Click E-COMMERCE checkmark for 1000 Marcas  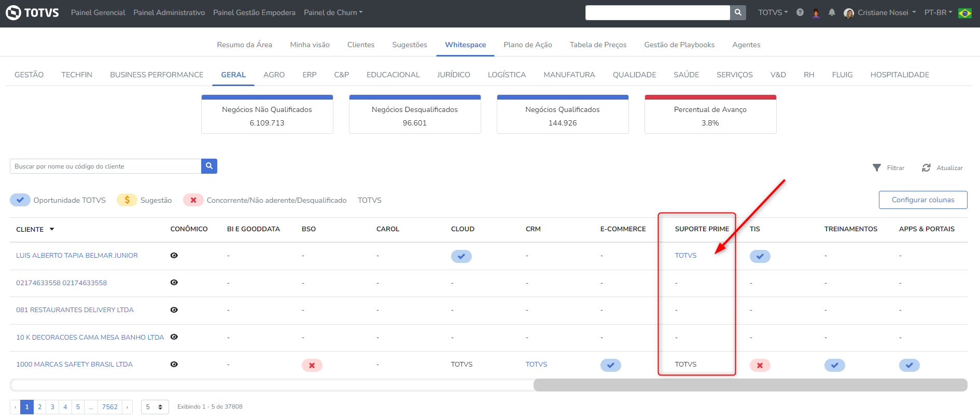[x=611, y=365]
